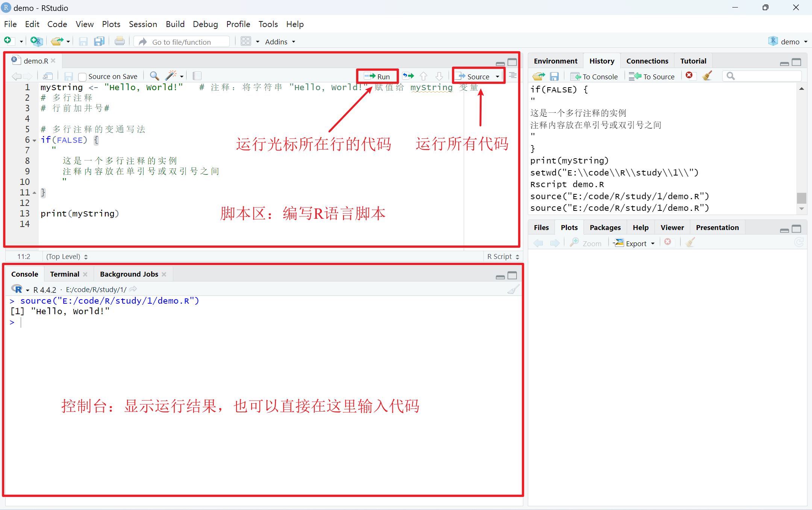Screen dimensions: 812x510
Task: Click Plots next plot arrow
Action: tap(554, 243)
